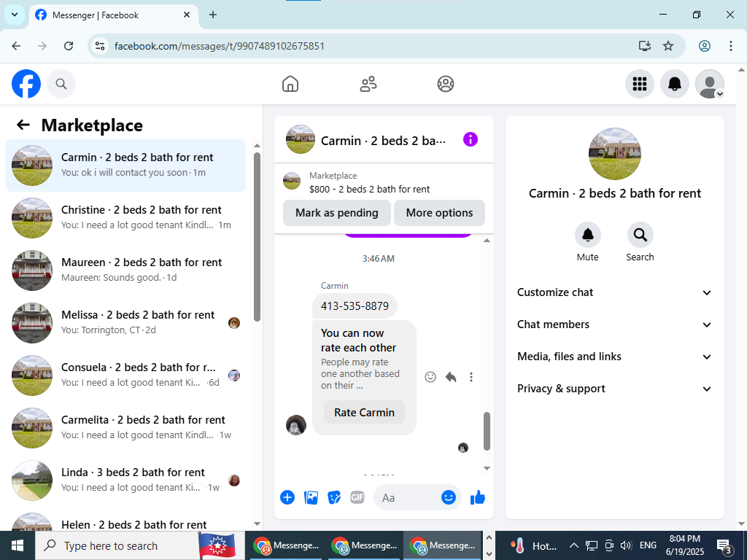Open the Friends icon in top navigation

tap(368, 84)
